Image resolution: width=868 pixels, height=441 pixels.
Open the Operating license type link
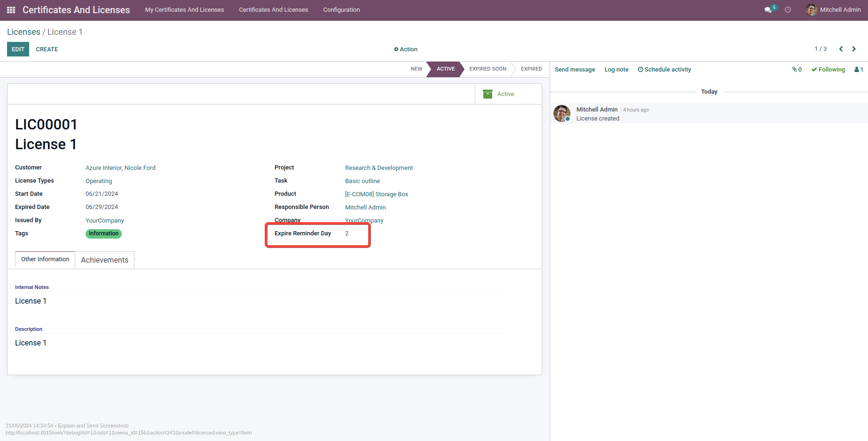coord(99,181)
